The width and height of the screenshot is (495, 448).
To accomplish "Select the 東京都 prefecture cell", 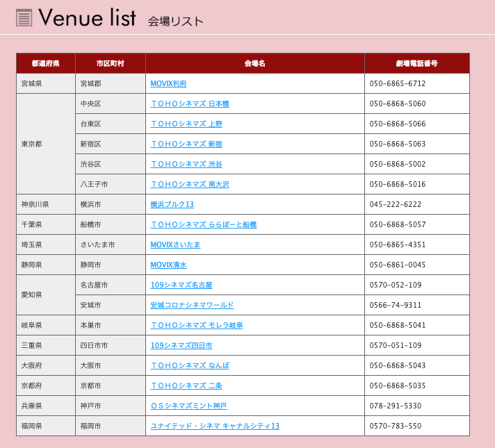I will (46, 144).
